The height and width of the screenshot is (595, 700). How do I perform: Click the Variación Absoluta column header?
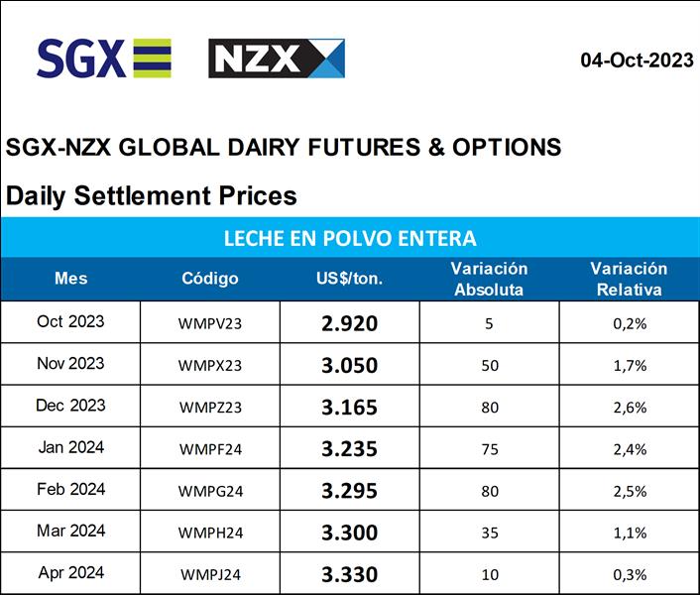pos(489,279)
